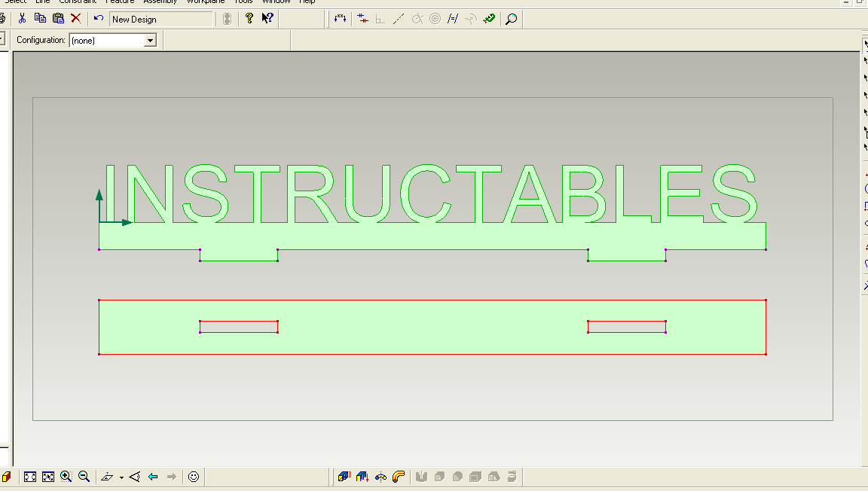Open the equations/variables tool icon
Viewport: 868px width, 491px height.
(x=340, y=19)
